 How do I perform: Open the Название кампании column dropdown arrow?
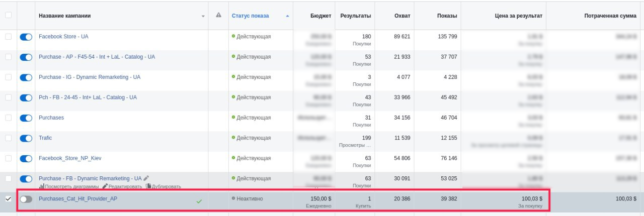203,16
